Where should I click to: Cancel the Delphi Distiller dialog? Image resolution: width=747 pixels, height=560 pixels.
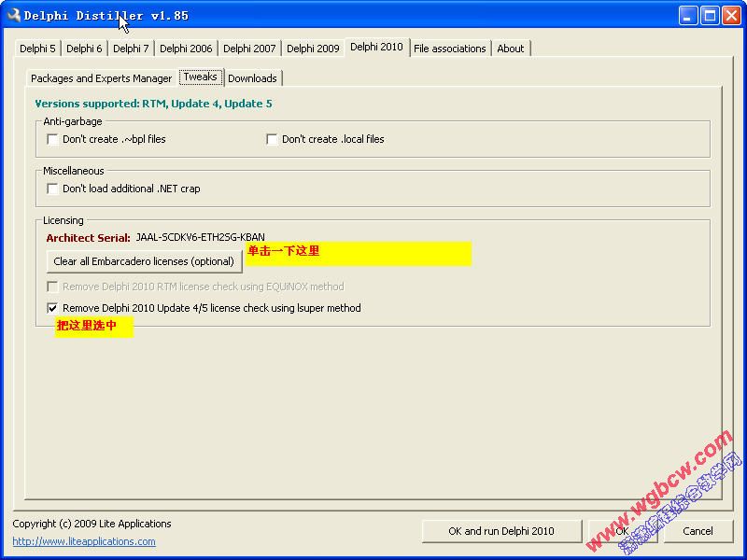(698, 531)
